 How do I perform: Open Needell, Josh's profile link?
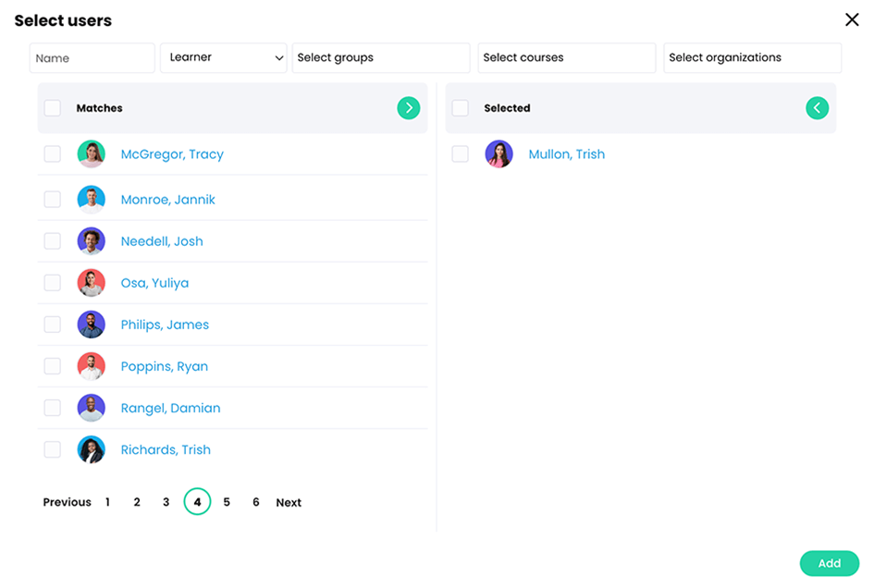click(162, 240)
